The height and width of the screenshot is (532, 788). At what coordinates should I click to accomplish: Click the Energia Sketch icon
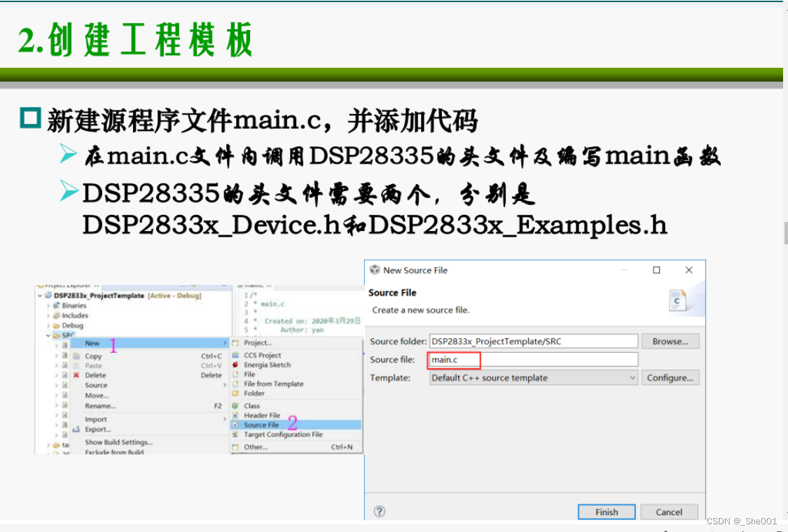point(235,366)
